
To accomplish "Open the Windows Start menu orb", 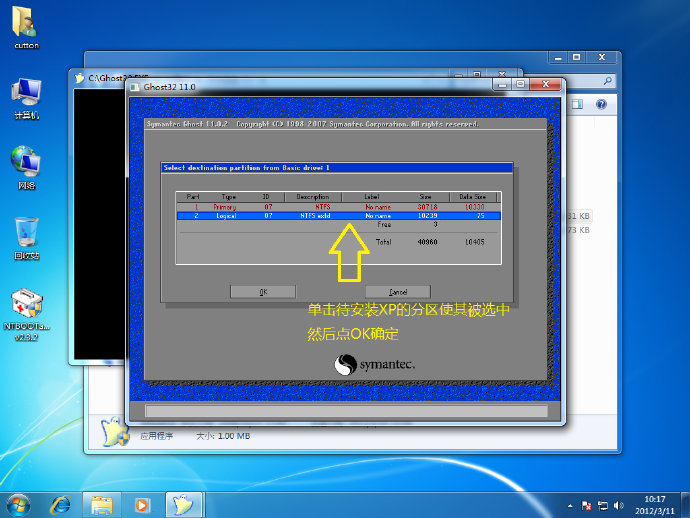I will tap(18, 505).
